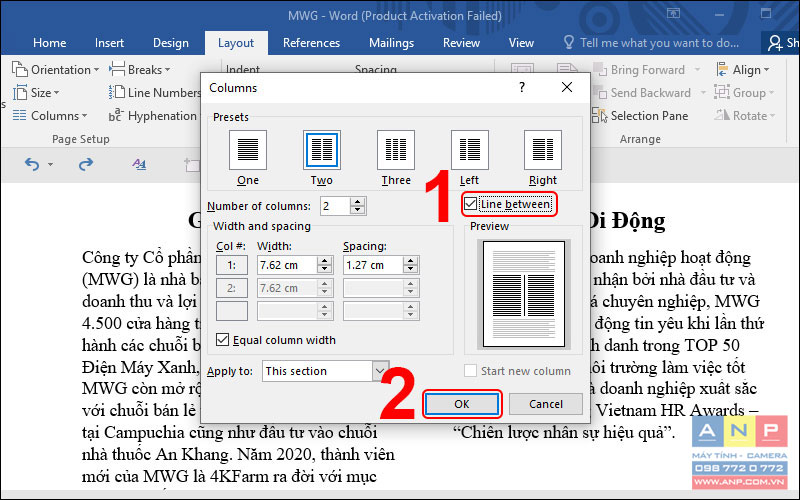Select the Right column preset icon

click(543, 149)
